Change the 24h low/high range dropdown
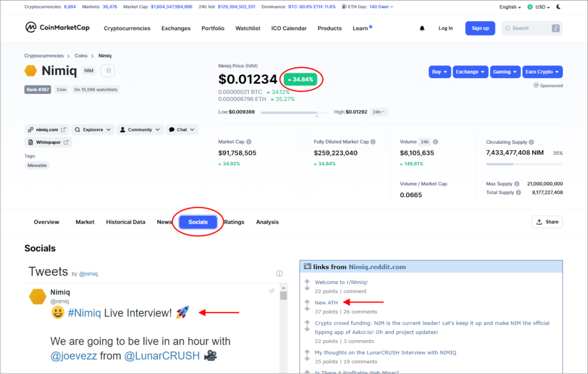588x374 pixels. [378, 112]
